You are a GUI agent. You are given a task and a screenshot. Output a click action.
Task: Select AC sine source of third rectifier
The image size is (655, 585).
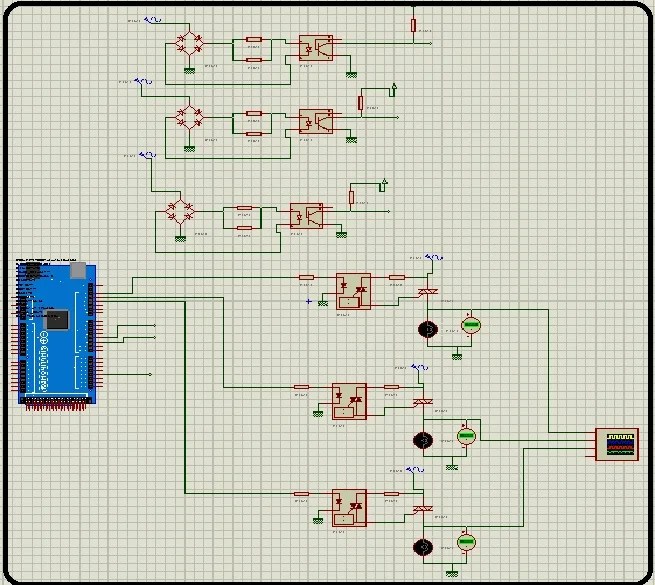(148, 155)
